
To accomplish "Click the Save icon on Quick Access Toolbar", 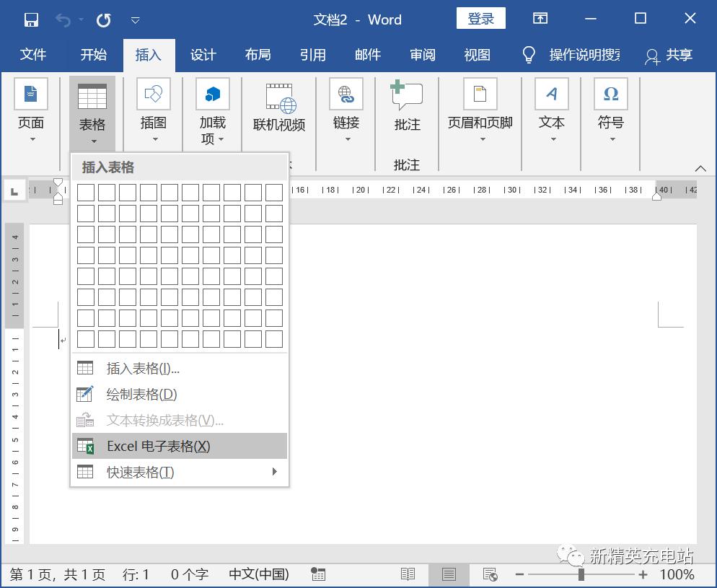I will click(30, 19).
